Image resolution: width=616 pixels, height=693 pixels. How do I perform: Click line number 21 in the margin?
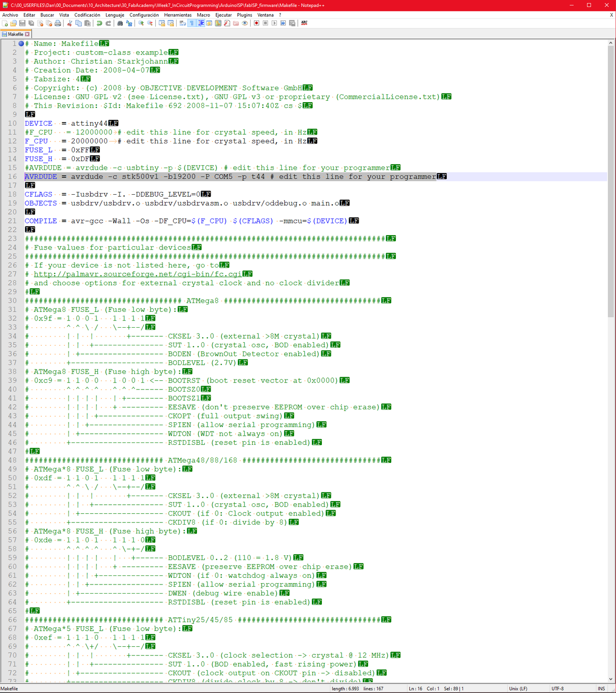click(x=12, y=221)
